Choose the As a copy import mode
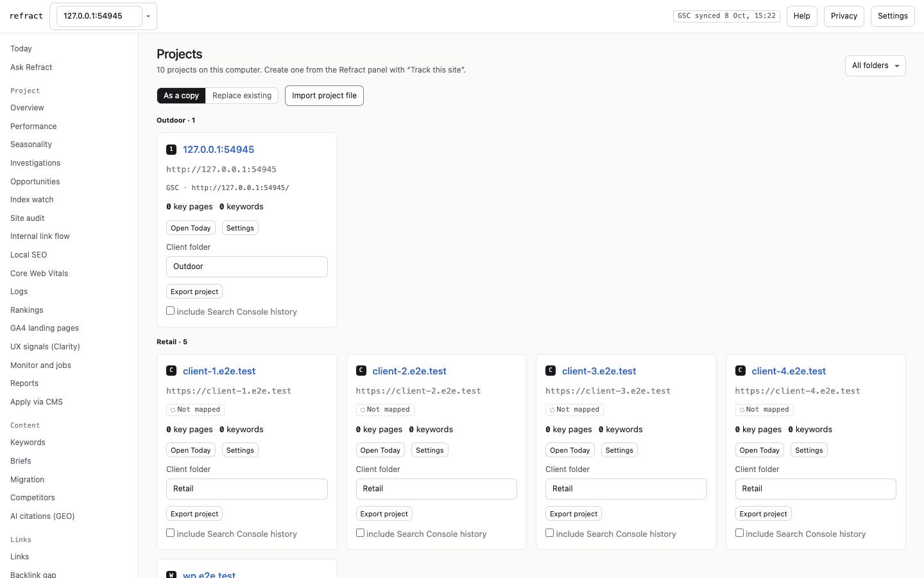This screenshot has width=924, height=578. [x=181, y=96]
